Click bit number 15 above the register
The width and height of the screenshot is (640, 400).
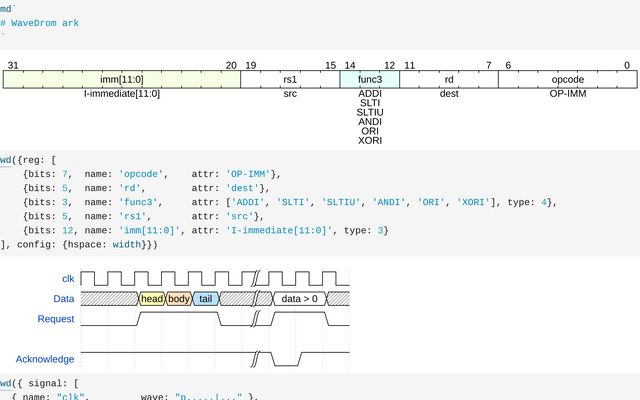click(331, 65)
